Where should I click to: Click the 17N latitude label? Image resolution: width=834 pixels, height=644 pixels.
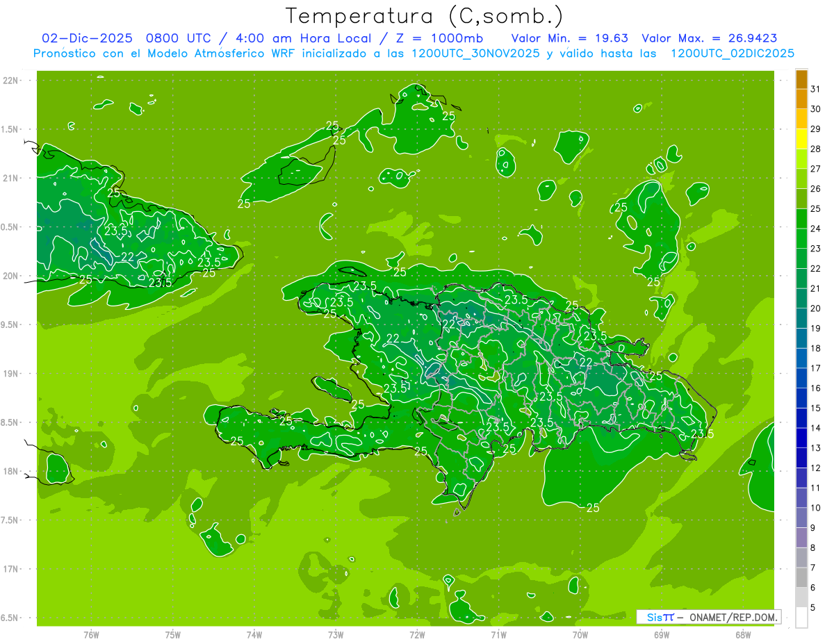coord(10,570)
